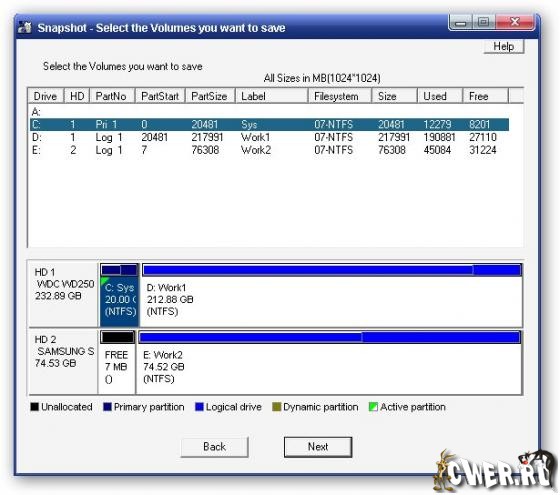The height and width of the screenshot is (495, 560).
Task: Select the E: Work2 row in list
Action: 269,150
